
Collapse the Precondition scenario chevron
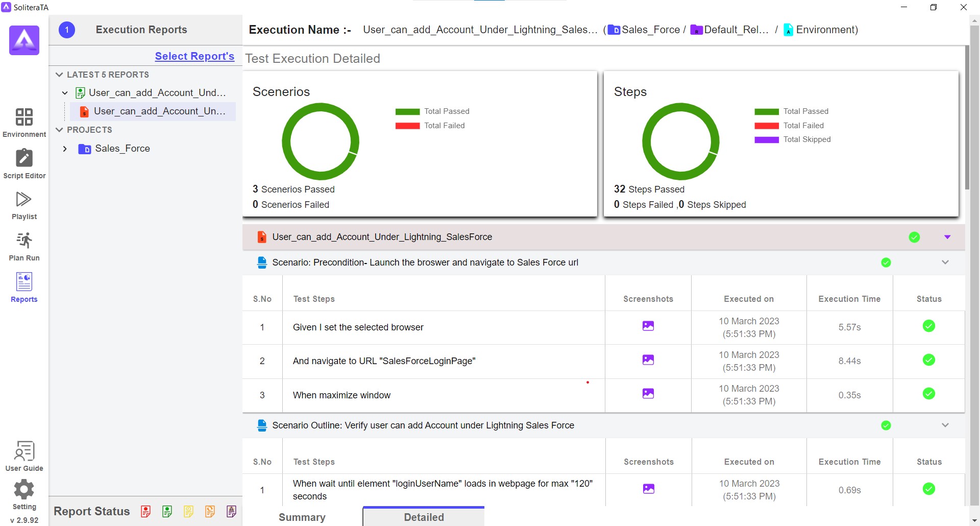945,262
